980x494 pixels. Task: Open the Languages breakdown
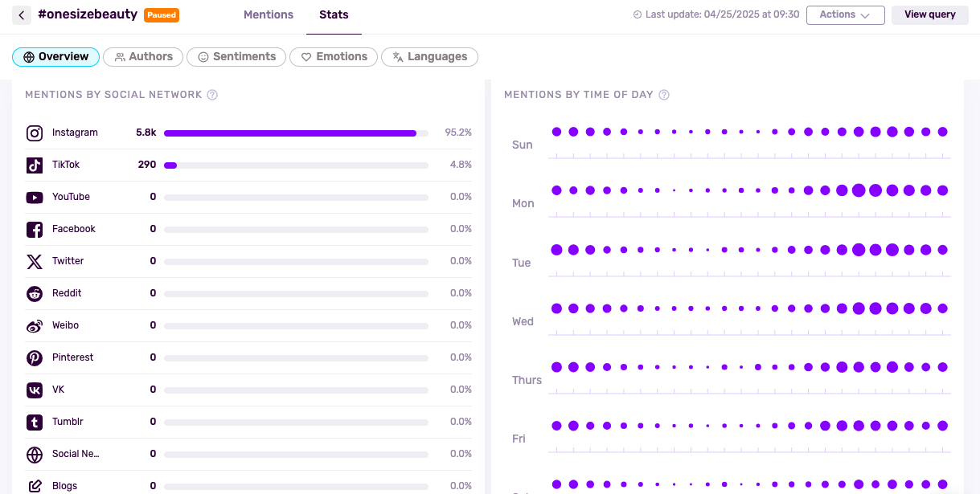coord(429,57)
